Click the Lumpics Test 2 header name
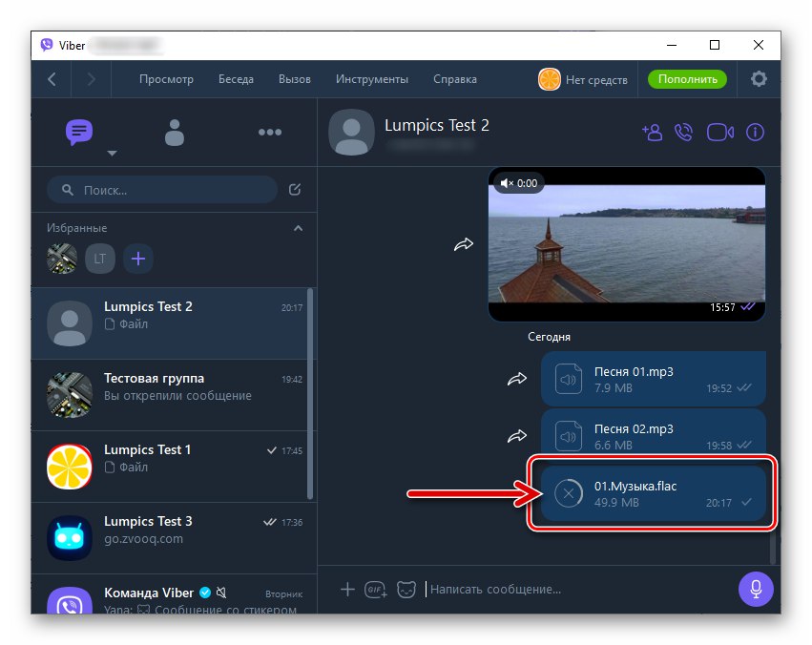 437,125
